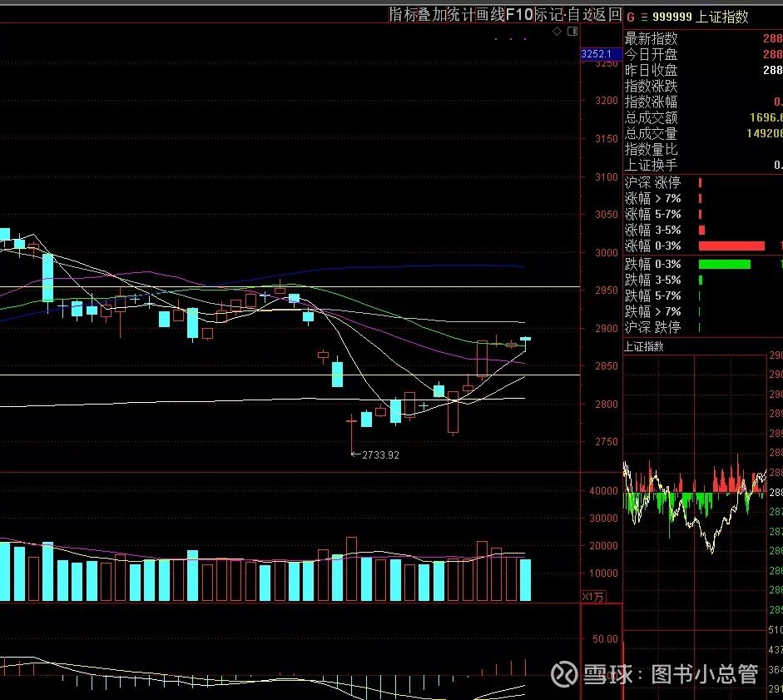This screenshot has height=700, width=783.
Task: Select the 跌幅 3-5% statistics row
Action: point(703,280)
